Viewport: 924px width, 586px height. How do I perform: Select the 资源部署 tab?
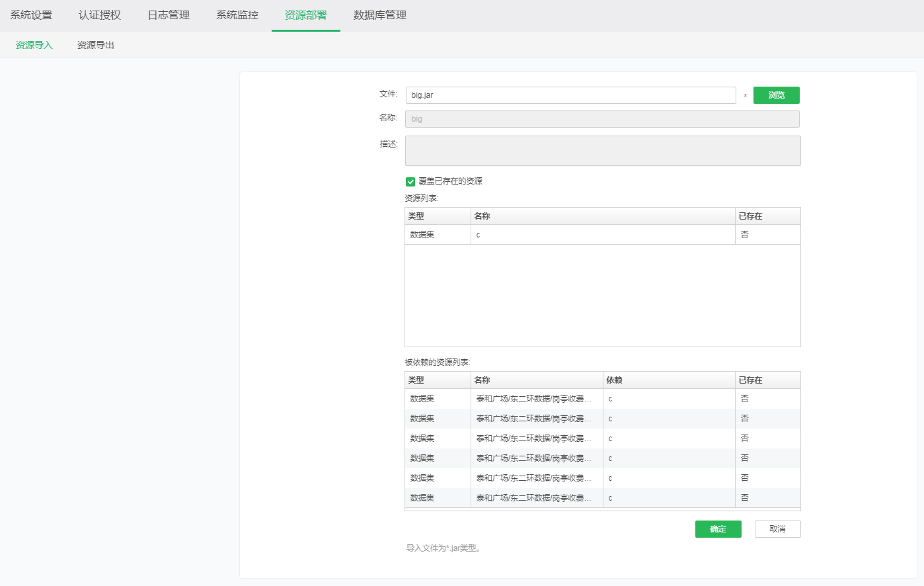click(305, 15)
